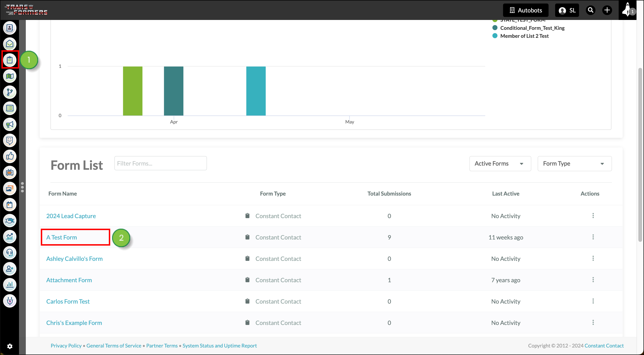Open actions menu for Attachment Form
Image resolution: width=644 pixels, height=355 pixels.
(x=593, y=280)
